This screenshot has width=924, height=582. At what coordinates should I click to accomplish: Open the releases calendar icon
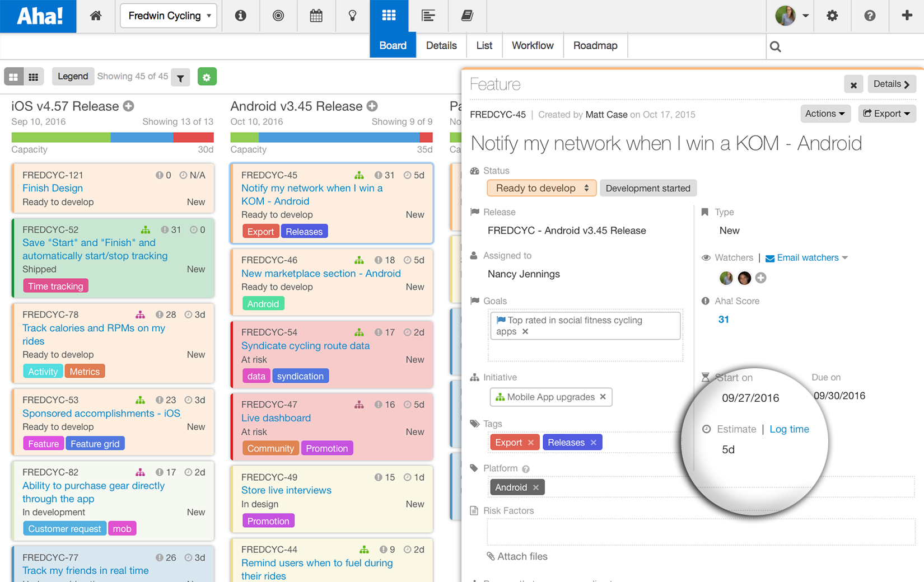[316, 16]
